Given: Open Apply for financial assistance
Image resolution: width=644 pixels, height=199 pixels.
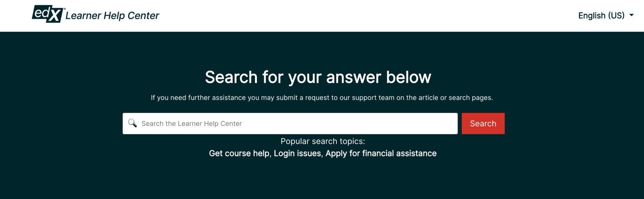Looking at the screenshot, I should coord(381,153).
